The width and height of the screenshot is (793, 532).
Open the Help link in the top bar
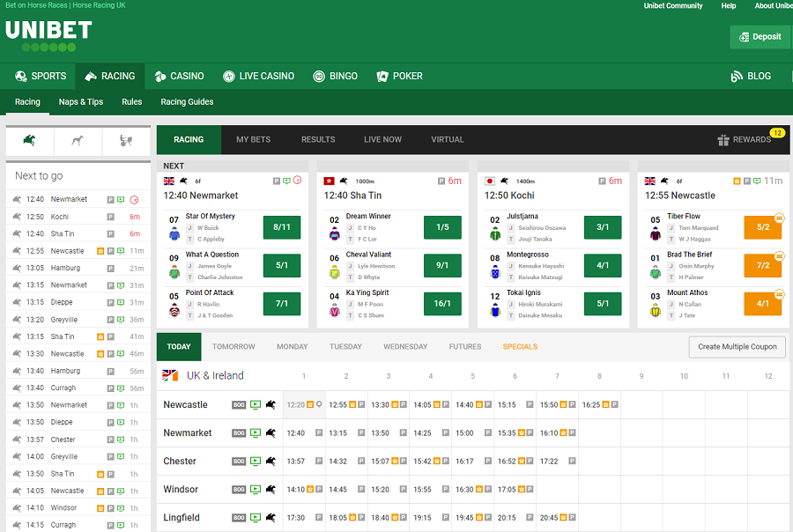click(728, 5)
